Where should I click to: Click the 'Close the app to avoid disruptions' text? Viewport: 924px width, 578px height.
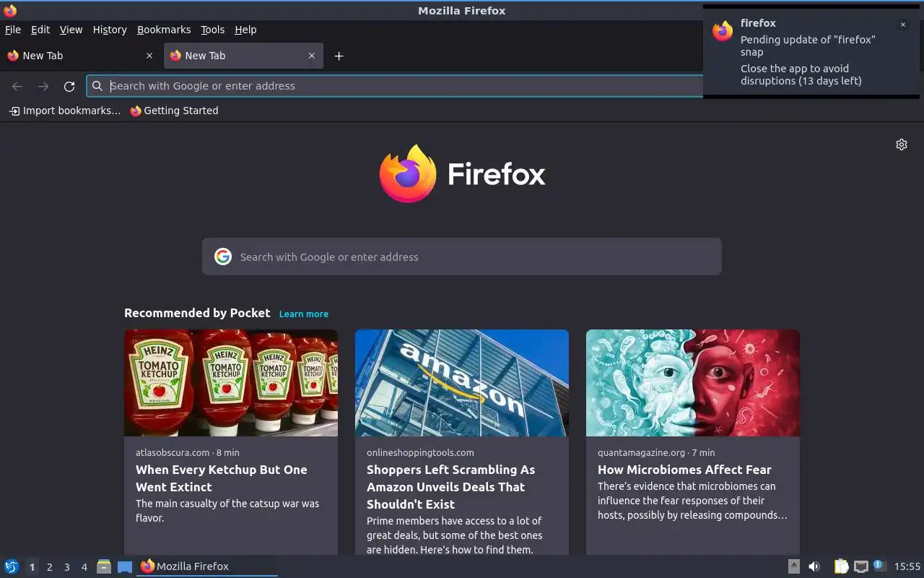pos(801,74)
